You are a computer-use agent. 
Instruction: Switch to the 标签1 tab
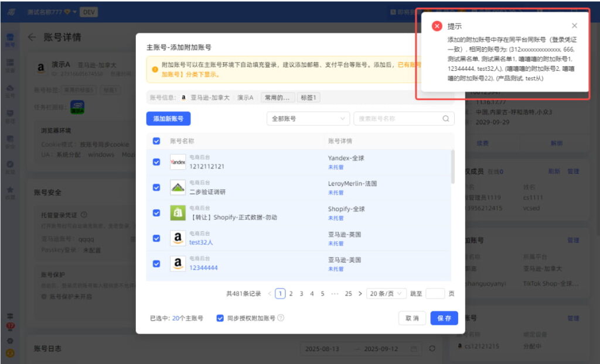309,97
